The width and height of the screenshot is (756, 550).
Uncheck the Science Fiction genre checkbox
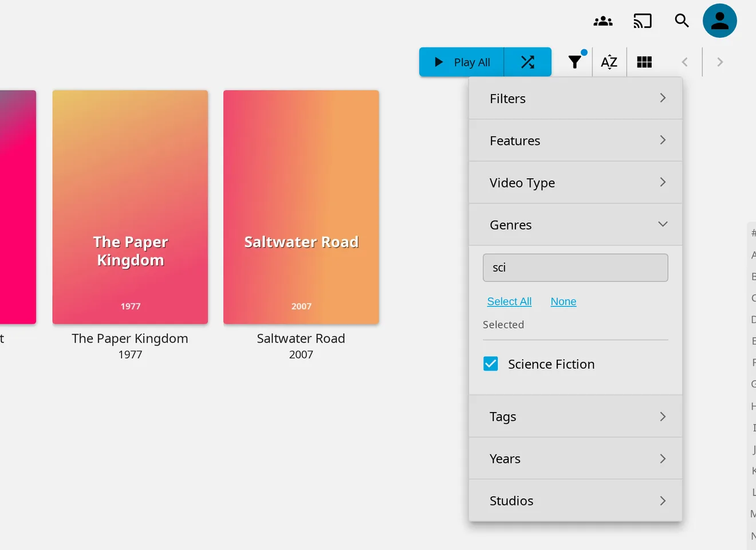tap(491, 364)
